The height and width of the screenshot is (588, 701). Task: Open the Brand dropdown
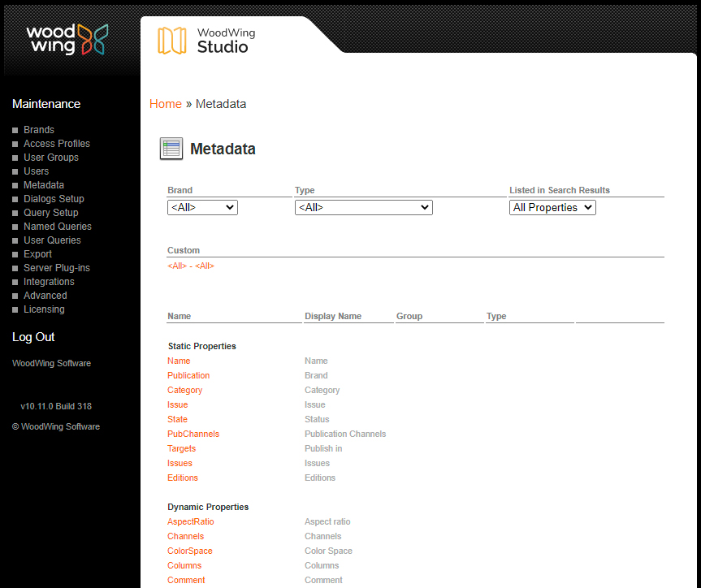click(x=202, y=207)
